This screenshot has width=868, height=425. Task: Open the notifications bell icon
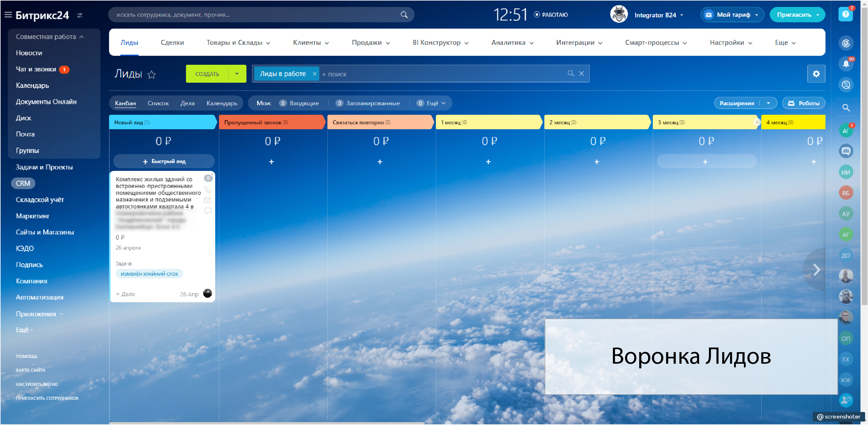click(x=845, y=64)
